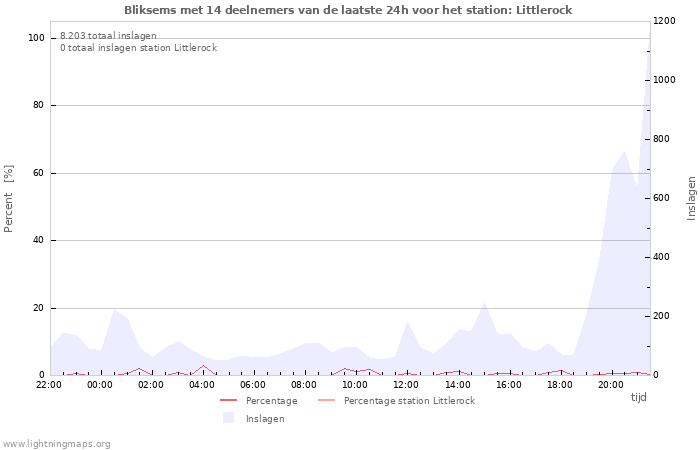Click the right-side 'Inslagen' axis title
Image resolution: width=700 pixels, height=450 pixels.
click(691, 198)
